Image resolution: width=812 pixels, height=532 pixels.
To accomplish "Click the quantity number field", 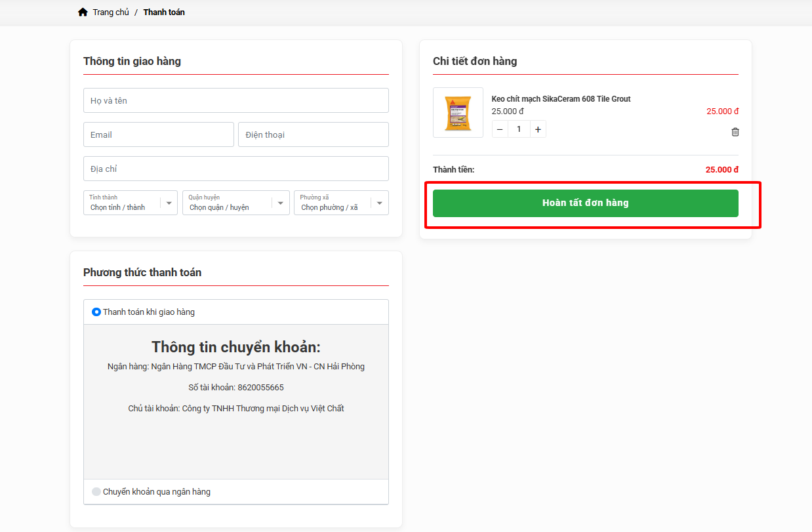I will click(x=519, y=129).
